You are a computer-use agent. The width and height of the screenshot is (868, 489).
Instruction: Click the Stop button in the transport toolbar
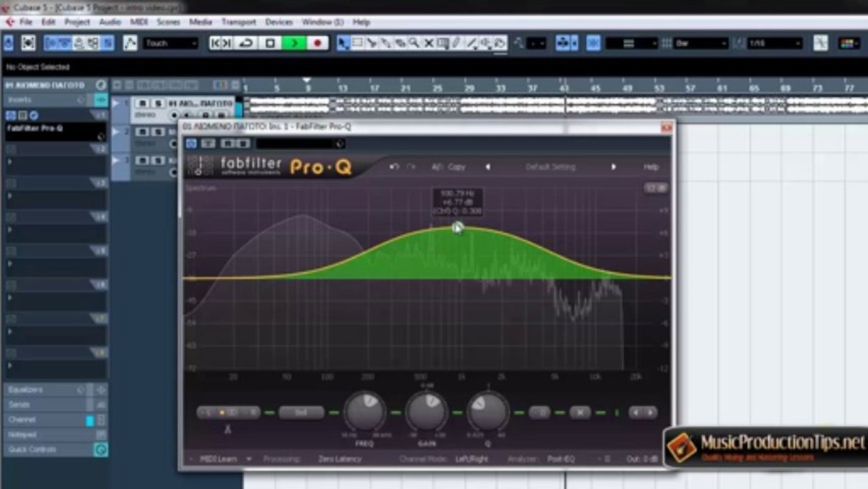point(270,43)
